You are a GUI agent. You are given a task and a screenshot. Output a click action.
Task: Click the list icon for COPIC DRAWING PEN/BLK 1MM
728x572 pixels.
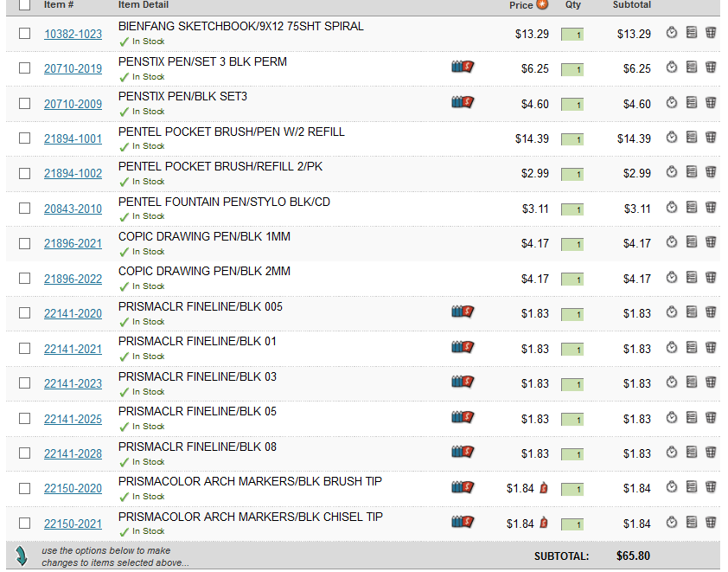[692, 242]
